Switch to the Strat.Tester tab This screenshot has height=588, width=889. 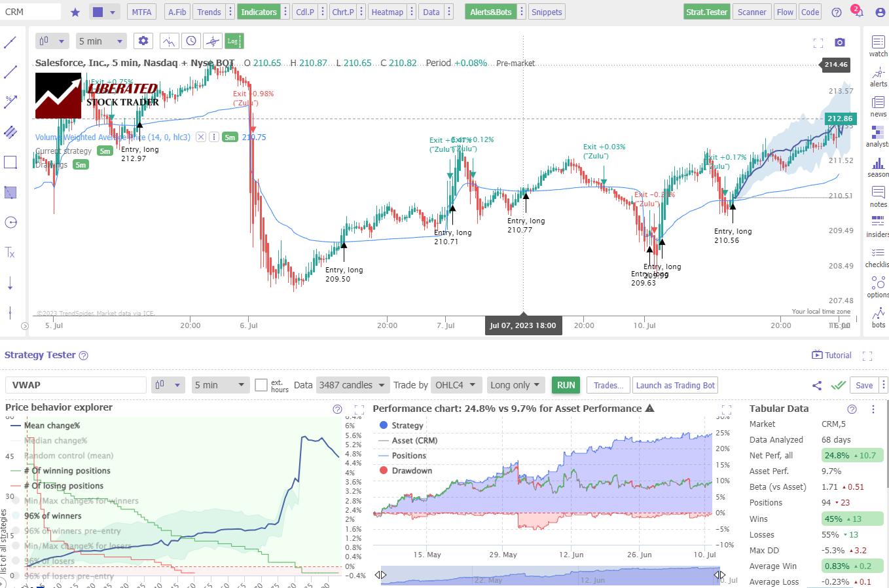[x=706, y=11]
